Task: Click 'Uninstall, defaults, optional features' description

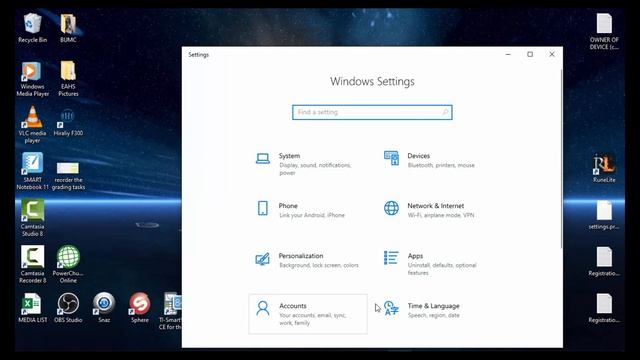Action: [x=442, y=269]
